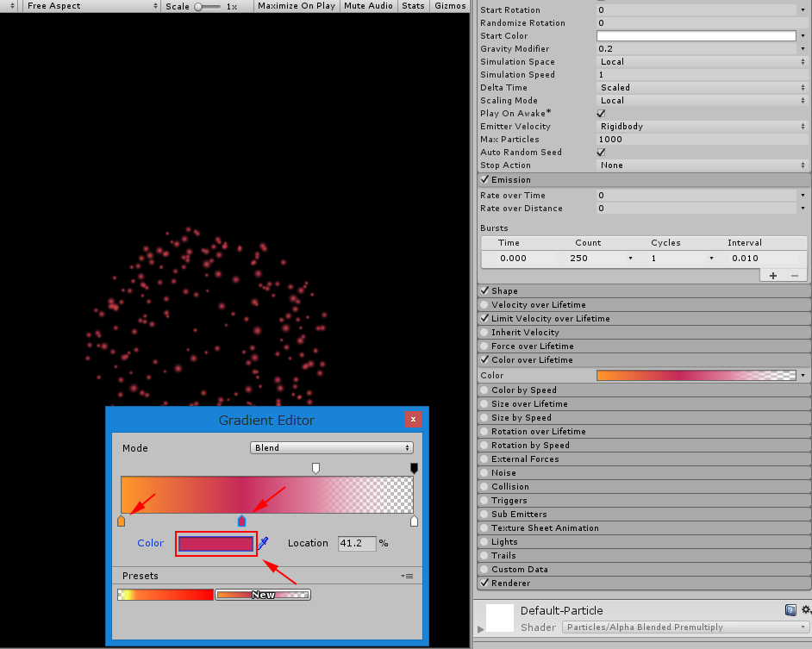Click the Default-Particle material thumbnail

(x=500, y=617)
